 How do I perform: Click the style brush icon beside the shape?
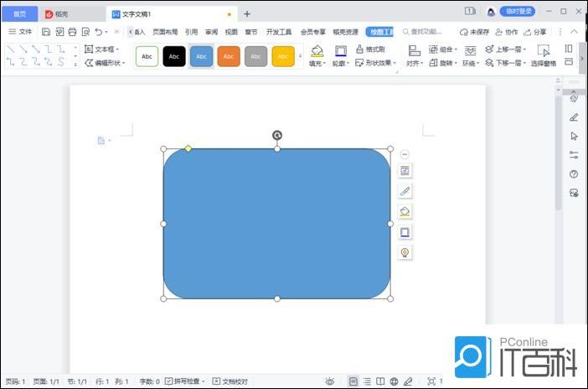click(405, 191)
